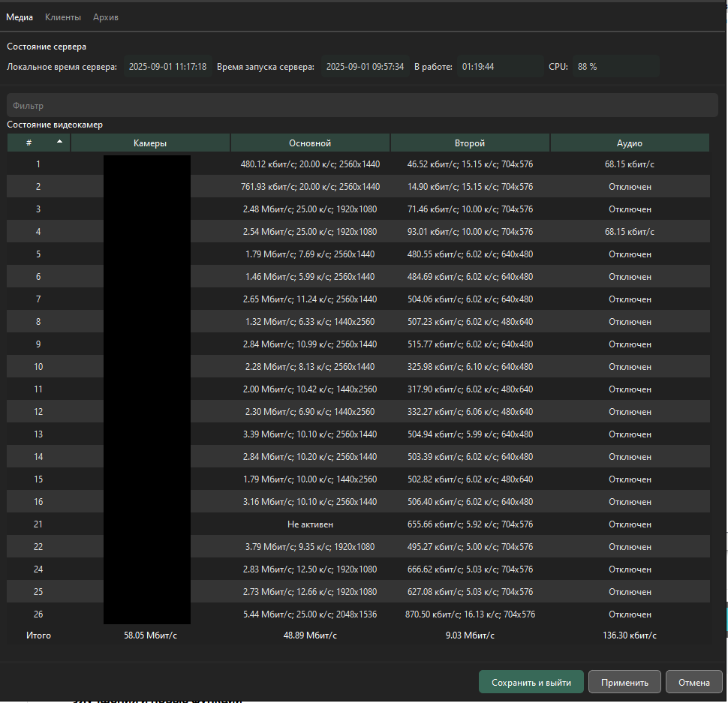Select camera row number 1
The image size is (728, 703).
(x=358, y=164)
